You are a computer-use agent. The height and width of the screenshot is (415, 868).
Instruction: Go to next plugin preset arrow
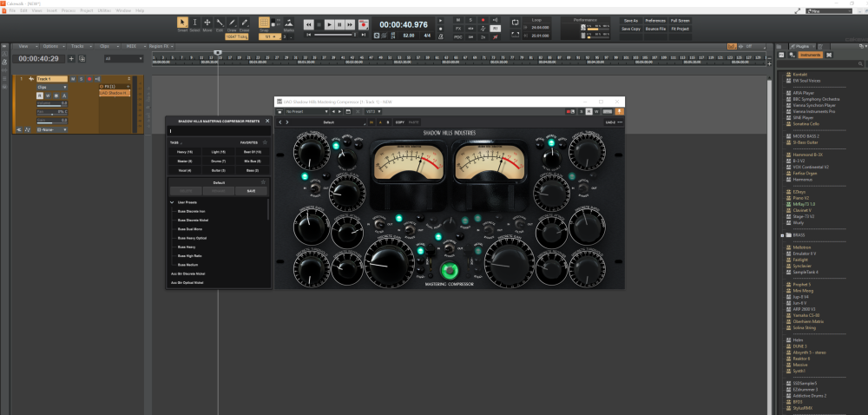tap(286, 122)
